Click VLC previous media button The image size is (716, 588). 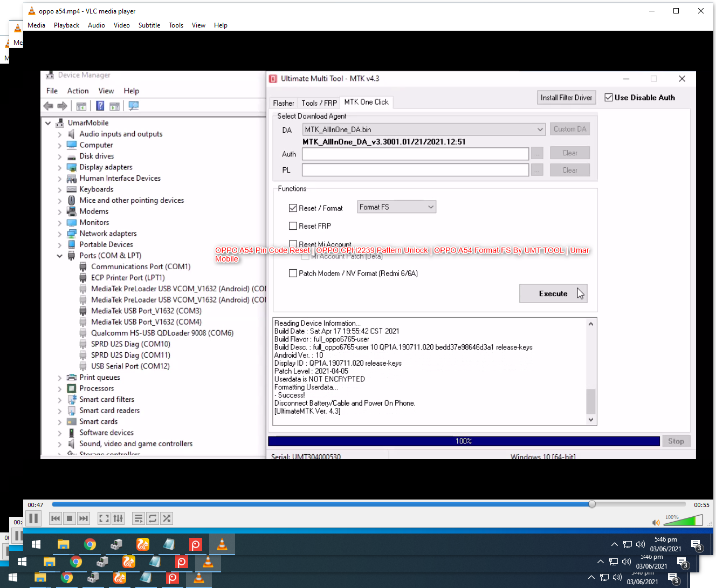pos(56,518)
